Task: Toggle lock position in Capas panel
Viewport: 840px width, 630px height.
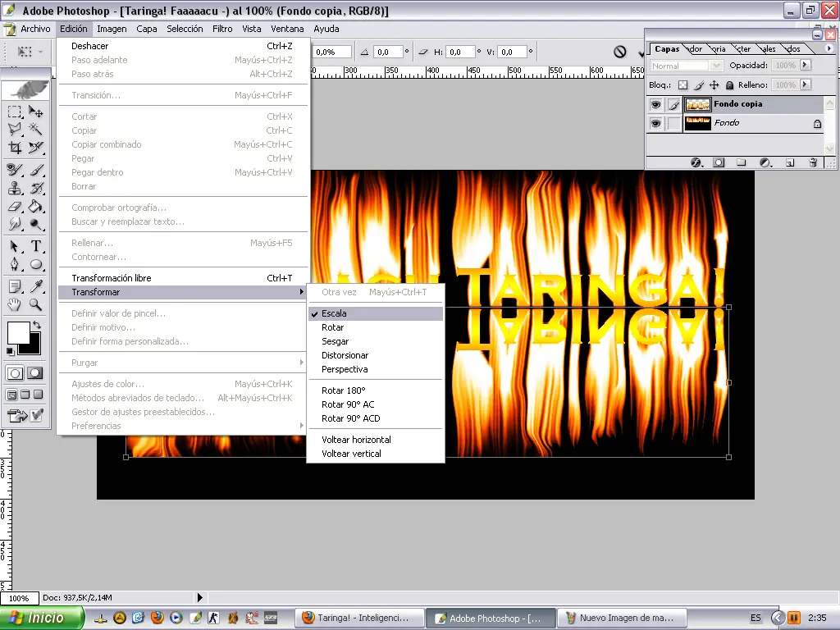Action: tap(714, 85)
